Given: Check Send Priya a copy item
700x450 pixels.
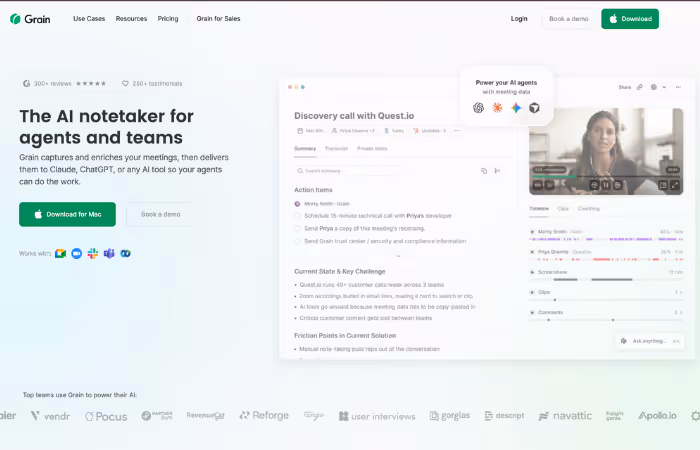Looking at the screenshot, I should pos(297,229).
